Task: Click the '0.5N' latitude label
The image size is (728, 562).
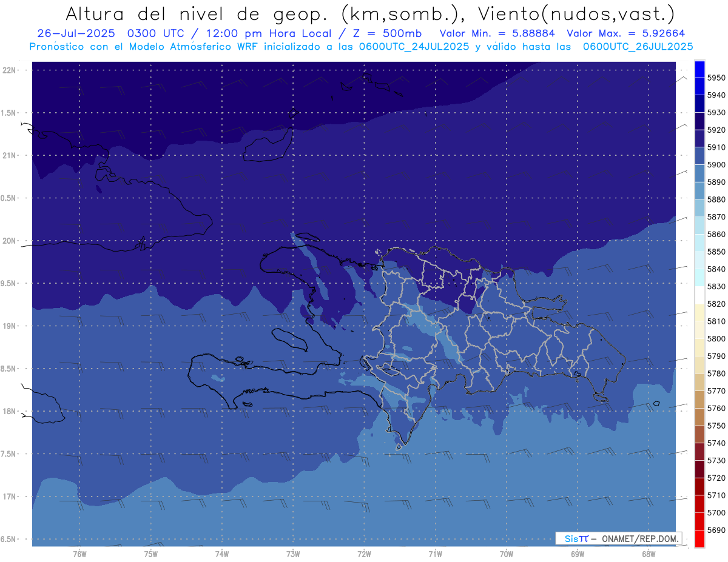Action: tap(9, 198)
